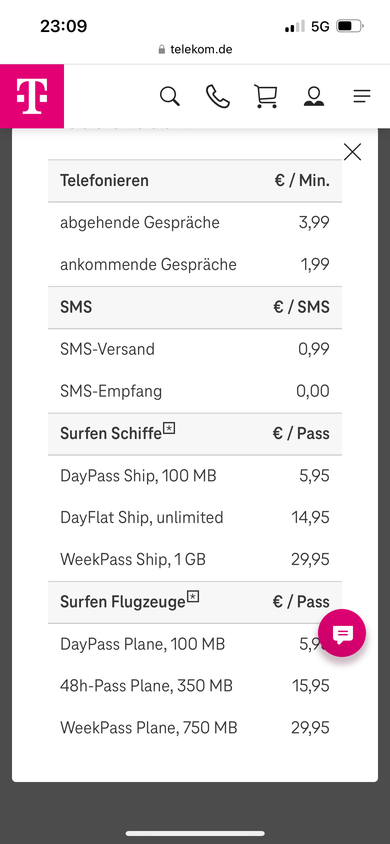
Task: Open the shopping cart icon
Action: tap(266, 97)
